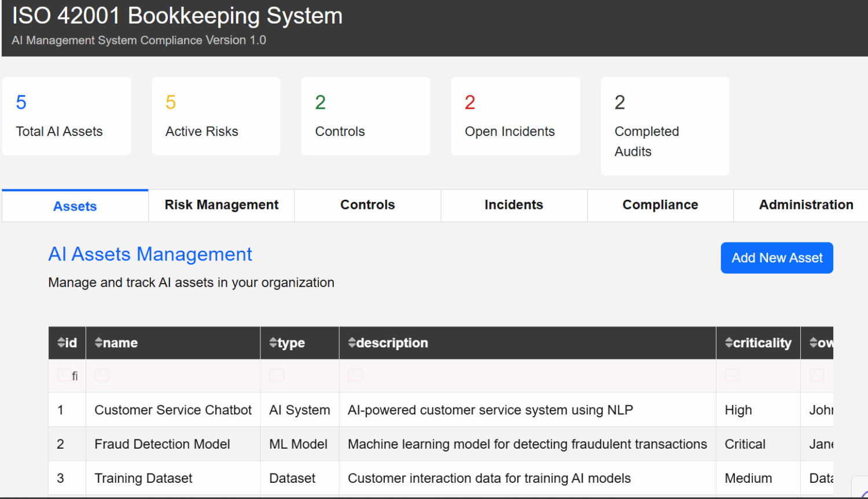Click the sort arrows beside the criticality header
Screen dimensions: 868x499
pos(729,343)
